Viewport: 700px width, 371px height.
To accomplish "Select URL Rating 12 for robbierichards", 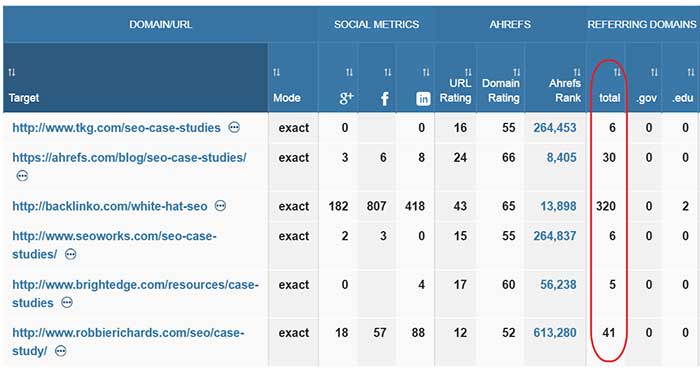I will [460, 333].
